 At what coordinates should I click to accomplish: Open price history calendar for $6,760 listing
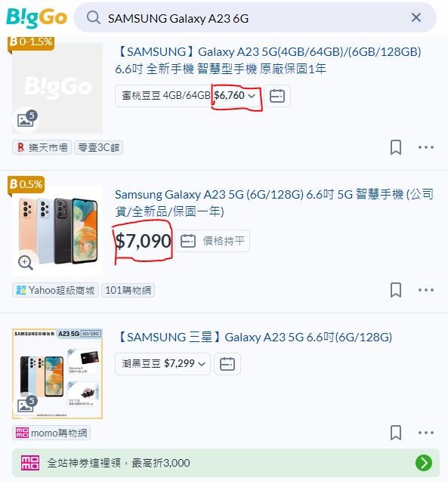tap(277, 96)
